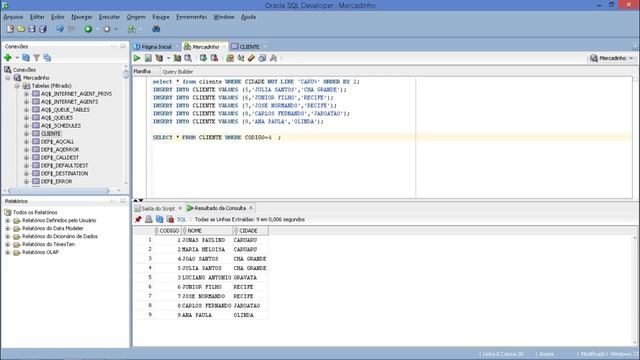Viewport: 640px width, 360px height.
Task: Open the Arquivo menu
Action: pyautogui.click(x=13, y=17)
